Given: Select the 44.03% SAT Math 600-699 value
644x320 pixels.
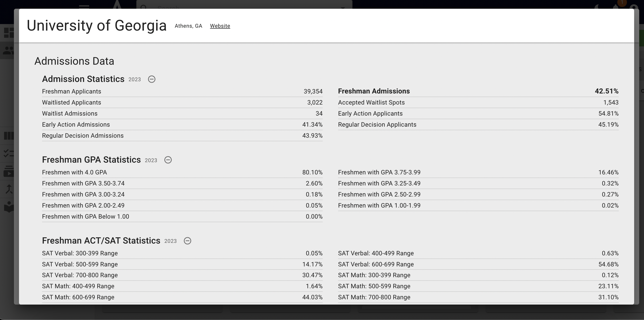Looking at the screenshot, I should pos(312,297).
